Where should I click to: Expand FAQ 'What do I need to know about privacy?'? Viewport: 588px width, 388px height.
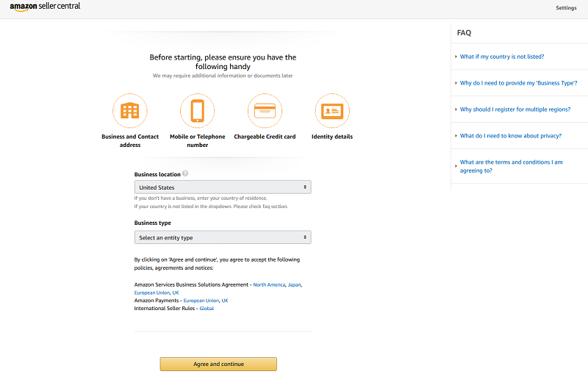511,136
